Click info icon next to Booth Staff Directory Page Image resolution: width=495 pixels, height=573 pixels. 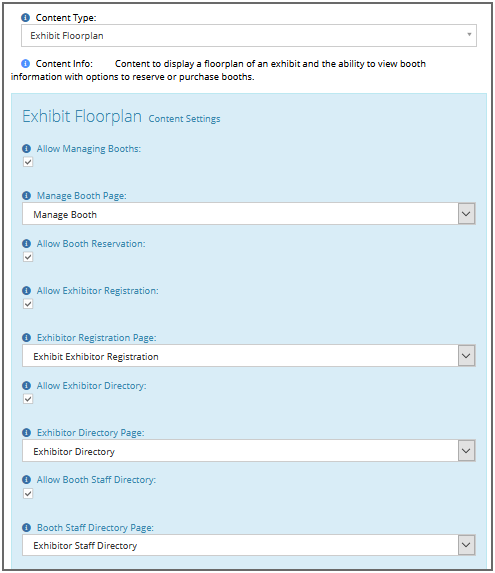pyautogui.click(x=27, y=528)
